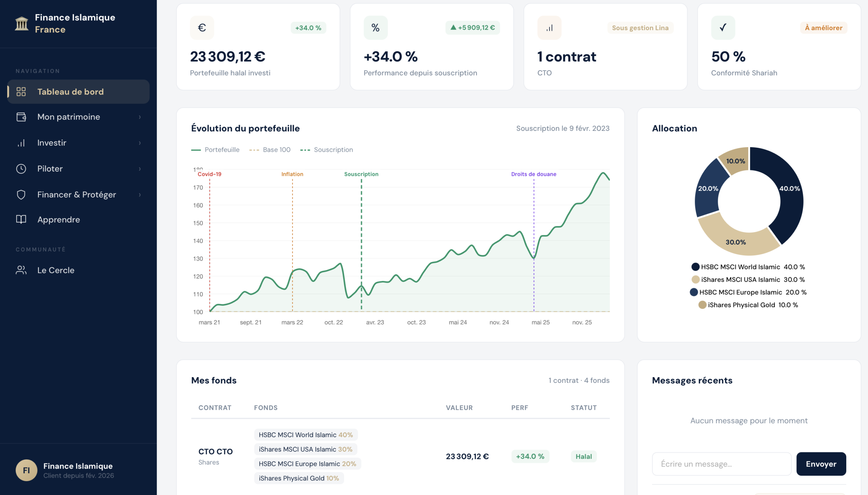
Task: Open the Apprendre section
Action: pyautogui.click(x=78, y=219)
